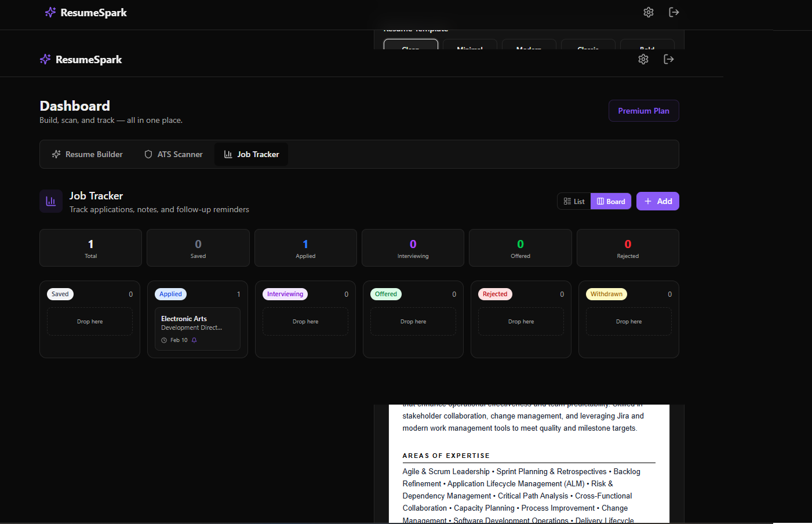This screenshot has height=524, width=812.
Task: Click shield icon on ATS Scanner tab
Action: coord(148,154)
